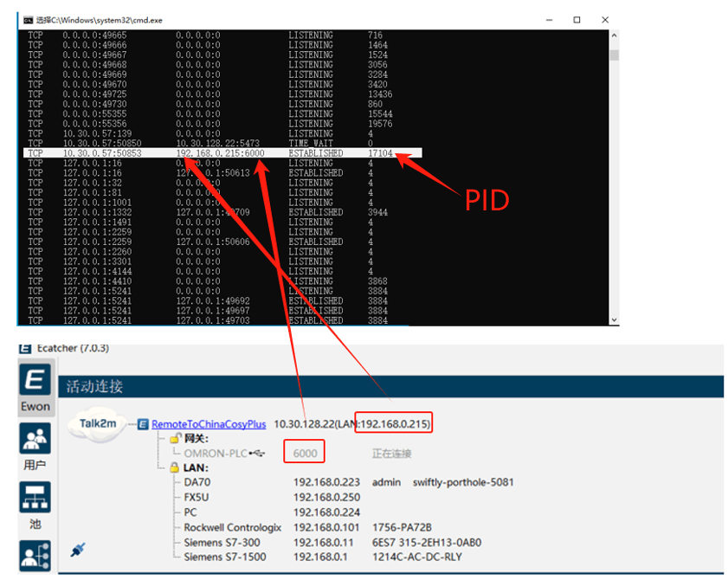Image resolution: width=728 pixels, height=580 pixels.
Task: Click the TIME_WAIT state in cmd
Action: tap(311, 144)
